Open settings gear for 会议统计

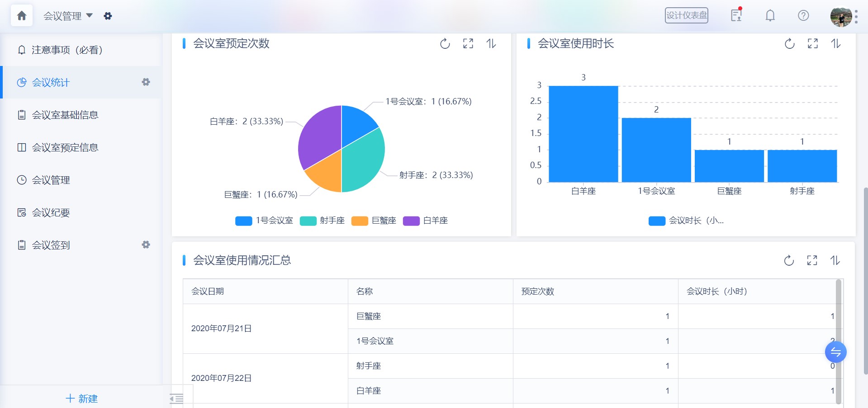point(146,82)
